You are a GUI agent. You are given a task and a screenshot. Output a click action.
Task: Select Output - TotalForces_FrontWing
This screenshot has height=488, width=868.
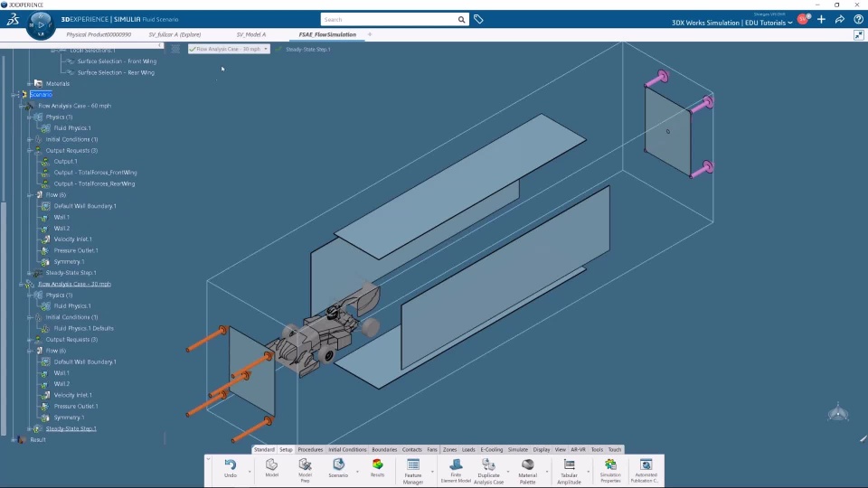point(95,173)
